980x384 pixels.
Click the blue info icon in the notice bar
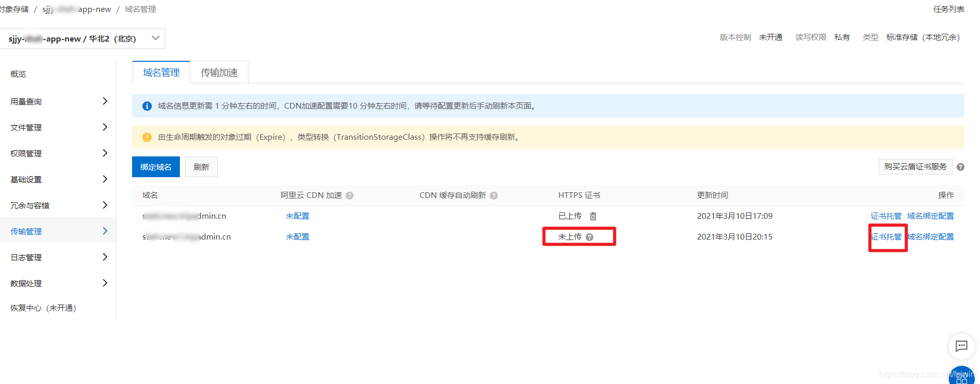(147, 106)
